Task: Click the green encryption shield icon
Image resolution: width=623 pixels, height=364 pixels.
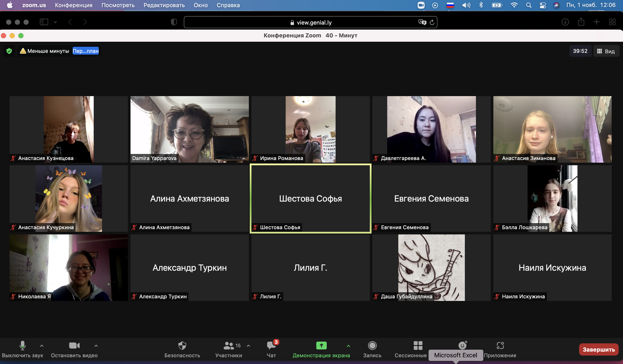Action: tap(9, 51)
